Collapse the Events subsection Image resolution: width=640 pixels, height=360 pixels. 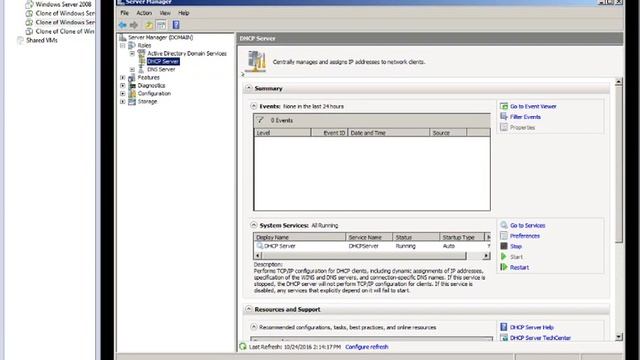(253, 106)
